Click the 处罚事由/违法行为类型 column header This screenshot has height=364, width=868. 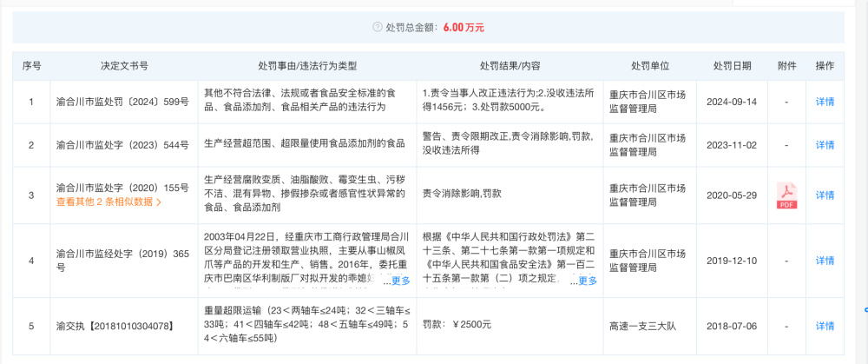(x=306, y=66)
